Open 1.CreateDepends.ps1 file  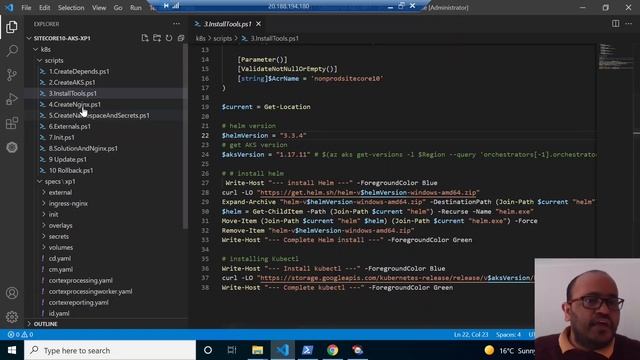(79, 71)
